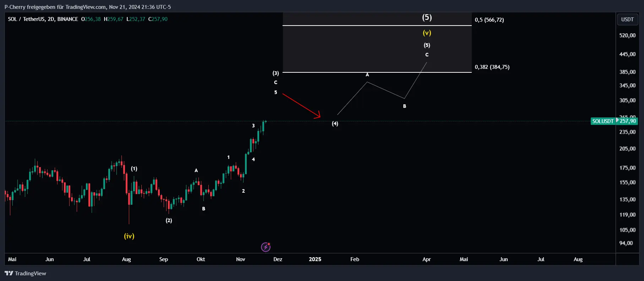Image resolution: width=644 pixels, height=281 pixels.
Task: Select the (4) wave label
Action: pos(335,123)
